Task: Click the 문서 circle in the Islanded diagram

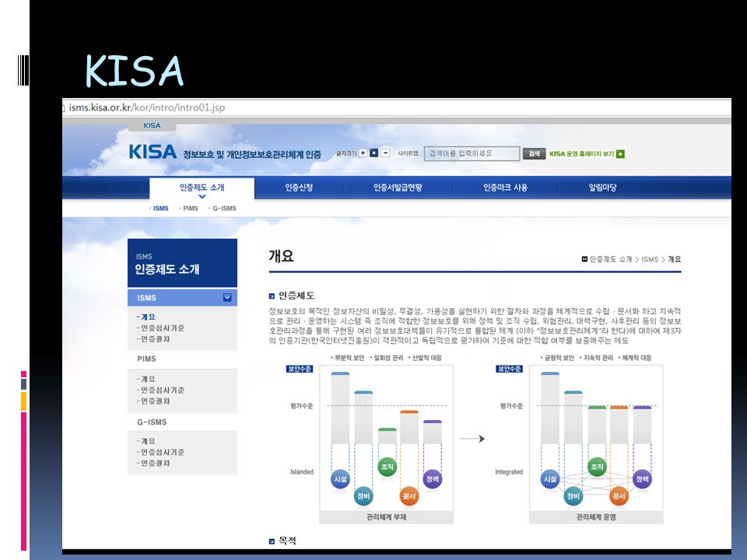Action: pyautogui.click(x=409, y=496)
